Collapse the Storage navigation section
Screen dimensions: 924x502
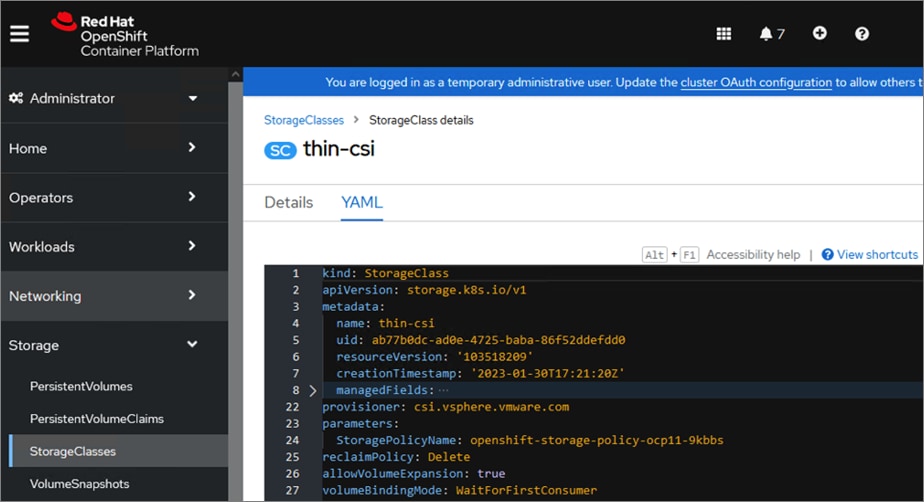click(114, 345)
